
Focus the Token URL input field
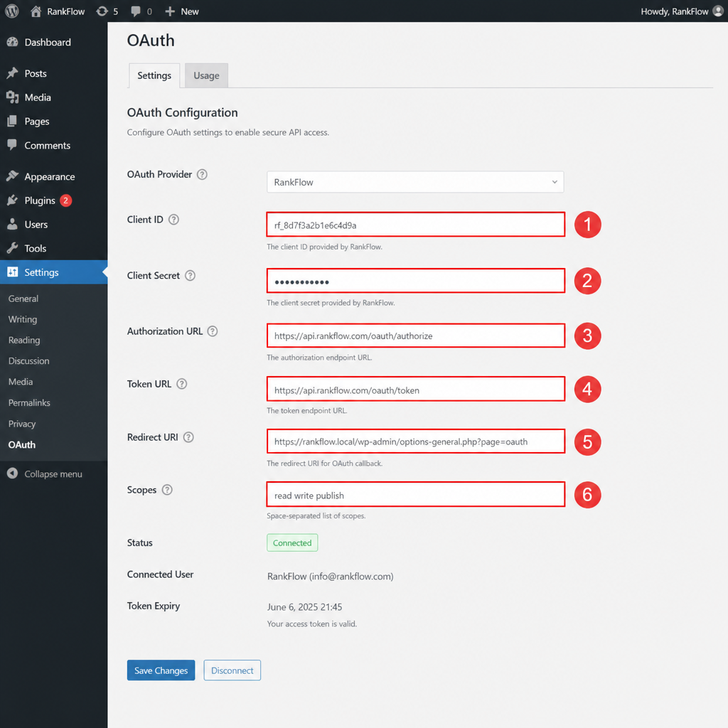click(x=415, y=389)
